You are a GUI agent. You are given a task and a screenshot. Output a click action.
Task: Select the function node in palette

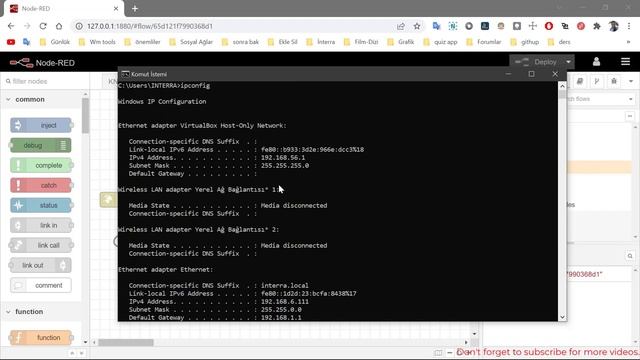coord(41,338)
